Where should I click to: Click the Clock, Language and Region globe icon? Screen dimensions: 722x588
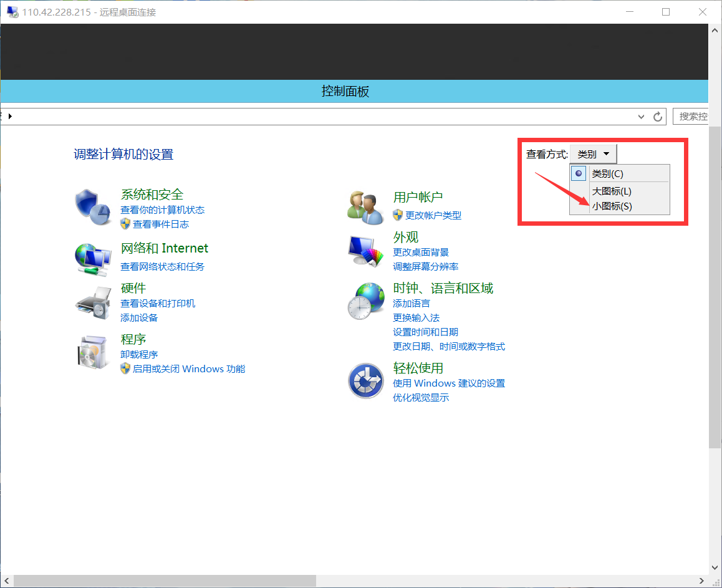click(x=365, y=302)
